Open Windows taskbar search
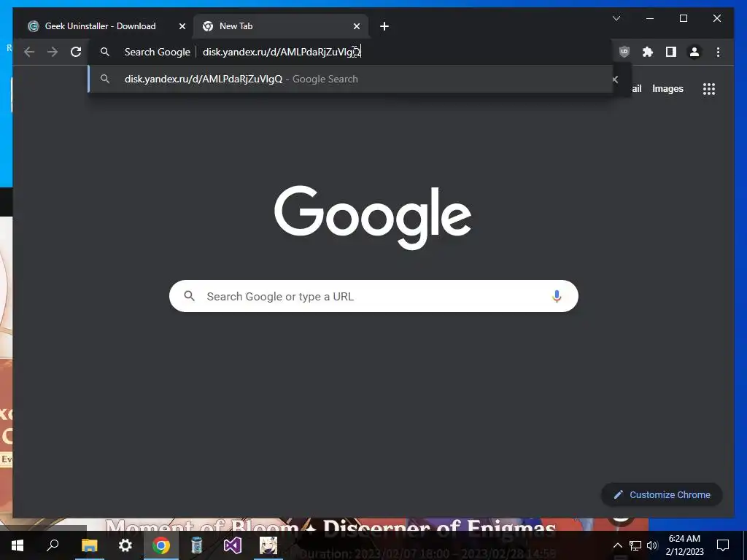 tap(53, 545)
